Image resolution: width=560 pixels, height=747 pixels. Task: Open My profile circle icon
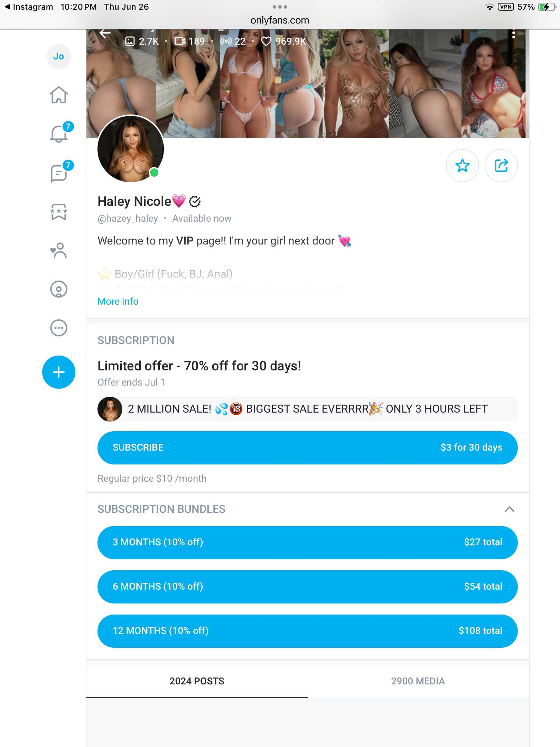[59, 289]
